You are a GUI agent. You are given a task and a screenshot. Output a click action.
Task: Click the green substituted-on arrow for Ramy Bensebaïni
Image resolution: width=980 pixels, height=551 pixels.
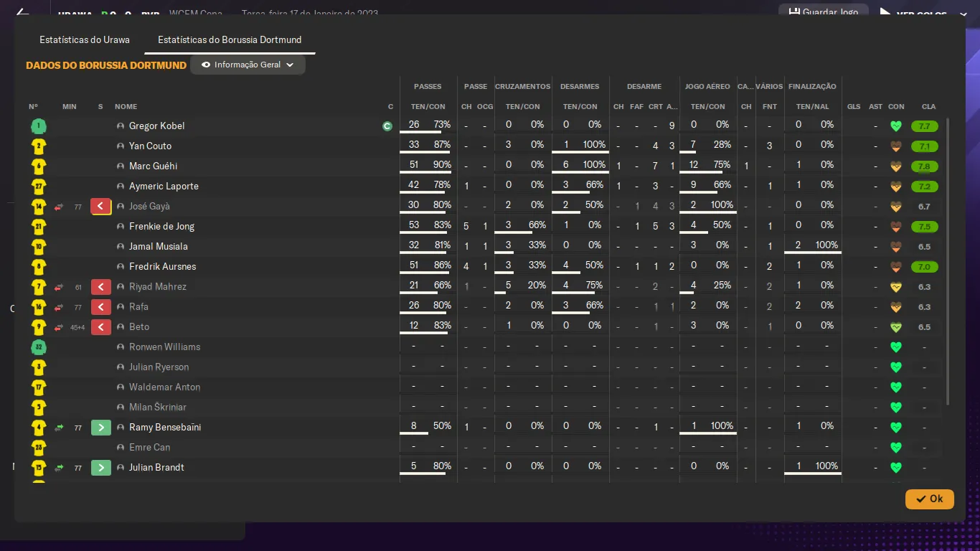click(x=100, y=428)
